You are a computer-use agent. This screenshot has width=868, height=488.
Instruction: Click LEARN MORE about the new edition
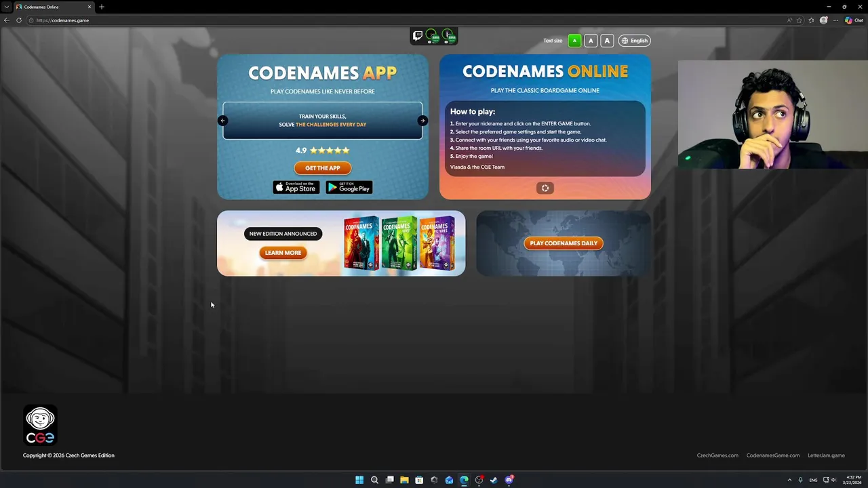click(x=283, y=253)
